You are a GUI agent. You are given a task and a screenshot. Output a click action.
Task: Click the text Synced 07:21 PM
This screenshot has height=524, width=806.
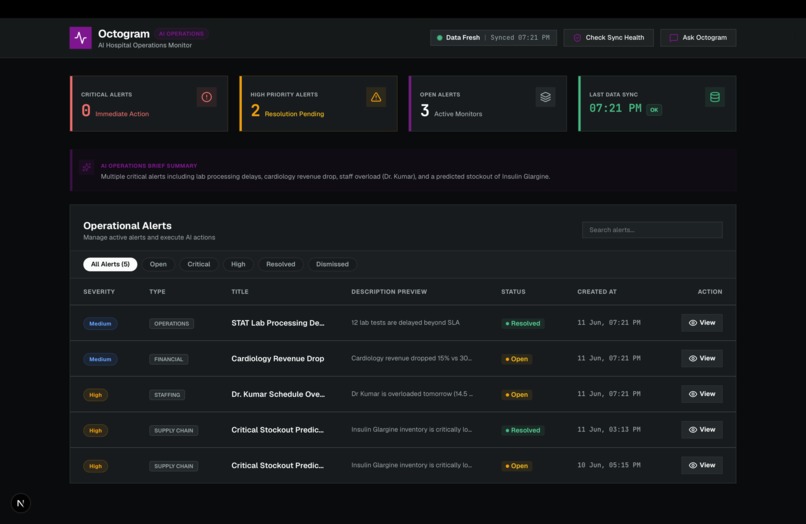coord(520,38)
